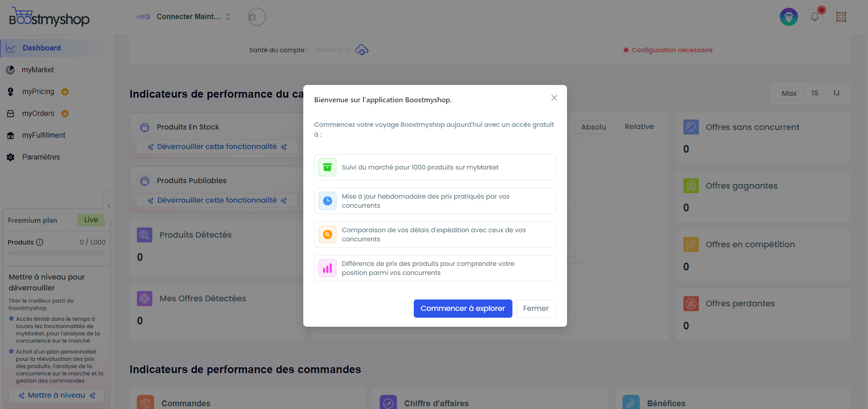868x409 pixels.
Task: Click the lock icon on Produits Publiables
Action: point(145,181)
